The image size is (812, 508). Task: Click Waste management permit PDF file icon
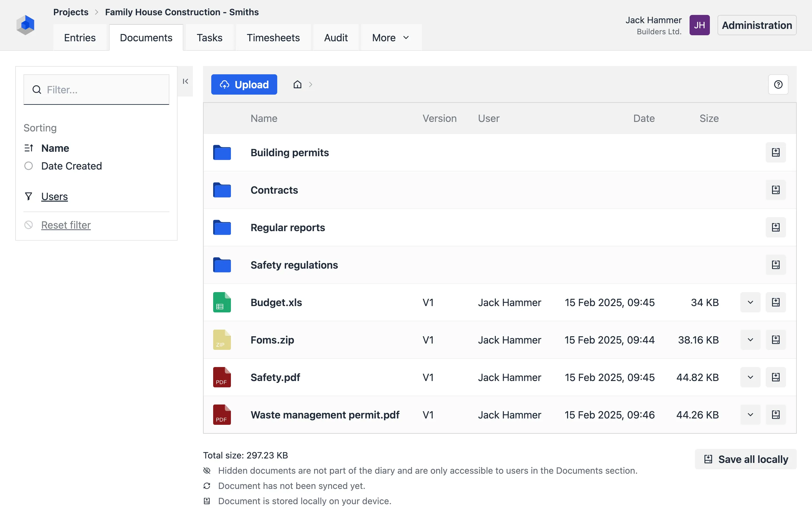point(222,415)
